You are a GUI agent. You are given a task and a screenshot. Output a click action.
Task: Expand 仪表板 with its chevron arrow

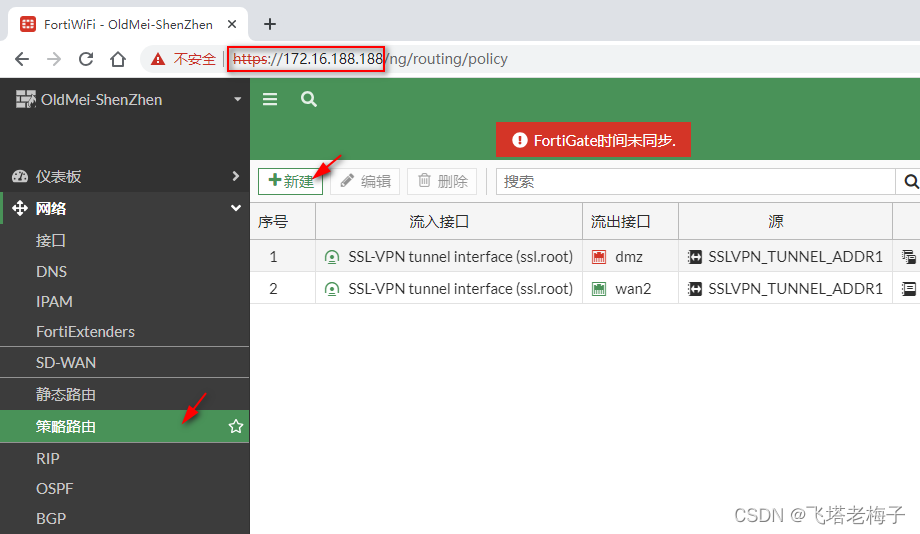(235, 176)
